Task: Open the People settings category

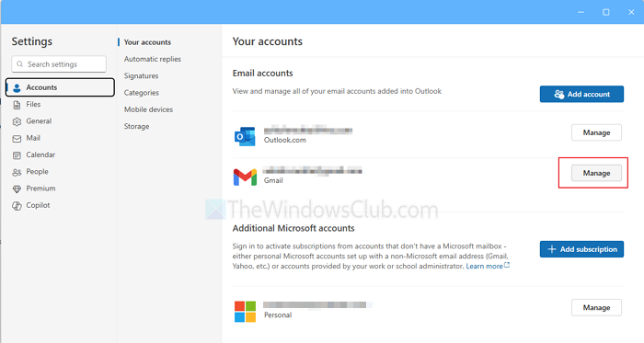Action: [60, 171]
